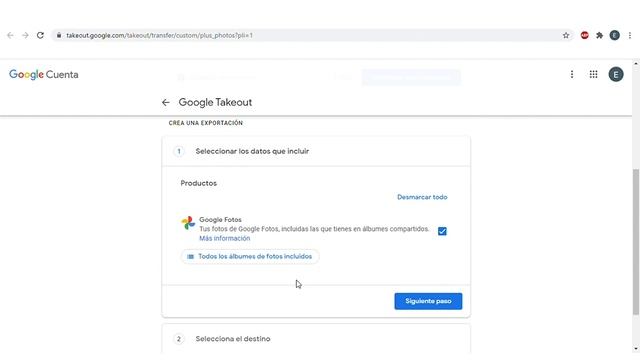Click the Google Cuenta logo
The height and width of the screenshot is (360, 640).
(x=44, y=75)
